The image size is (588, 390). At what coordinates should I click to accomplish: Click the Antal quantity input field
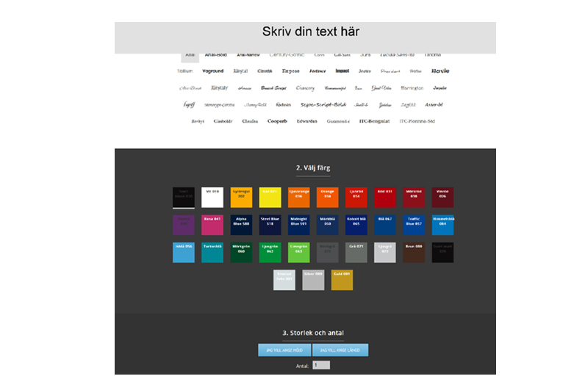[x=321, y=365]
